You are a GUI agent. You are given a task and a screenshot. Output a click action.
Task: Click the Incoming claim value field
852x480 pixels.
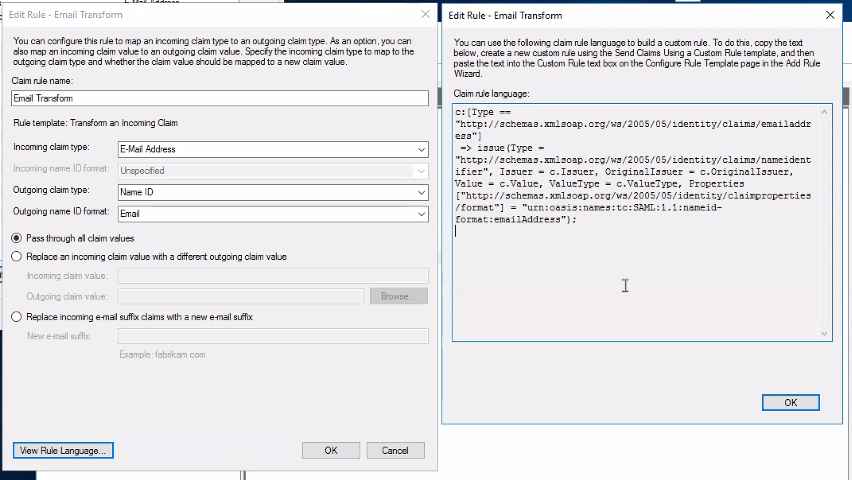pos(272,276)
